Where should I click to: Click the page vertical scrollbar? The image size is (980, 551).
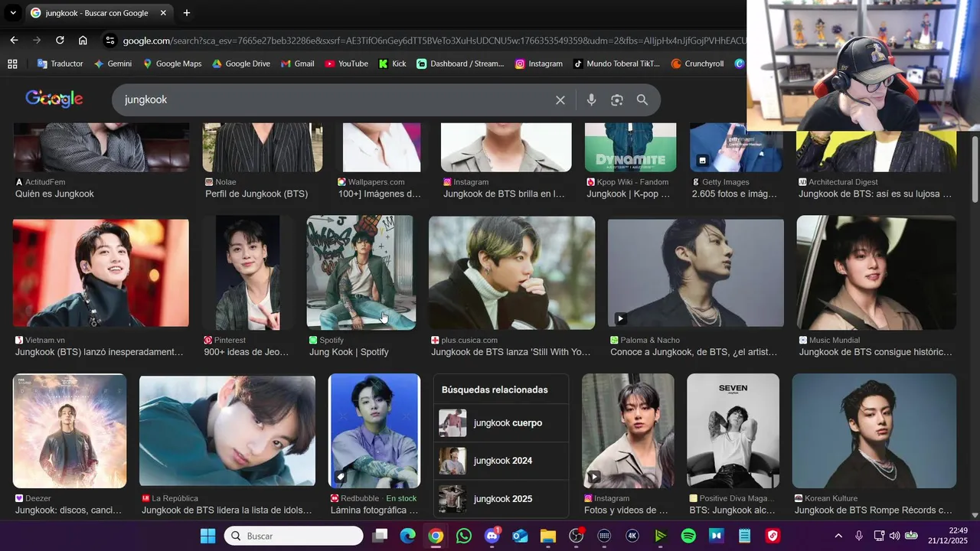coord(975,169)
